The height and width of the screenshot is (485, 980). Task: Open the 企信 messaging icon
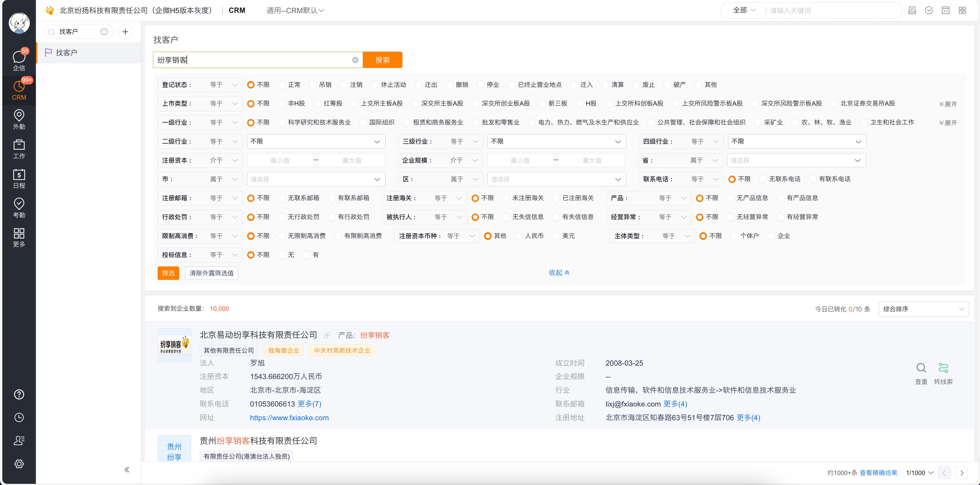pyautogui.click(x=19, y=60)
